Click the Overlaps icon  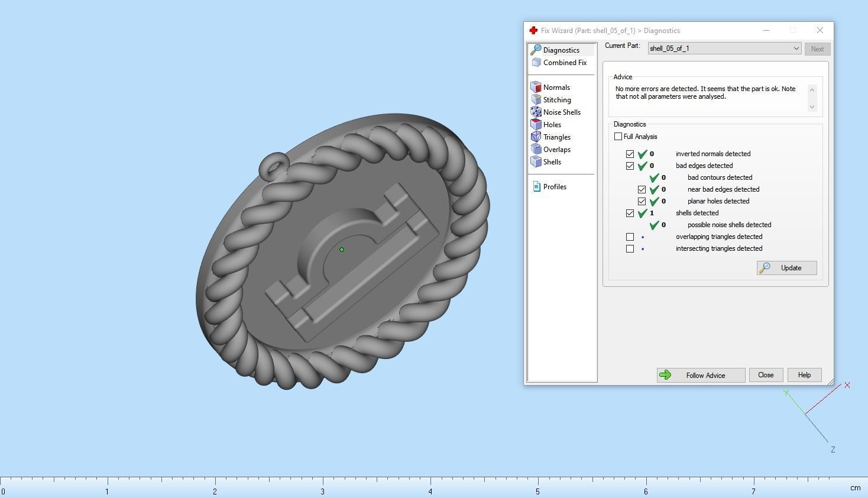pyautogui.click(x=536, y=149)
